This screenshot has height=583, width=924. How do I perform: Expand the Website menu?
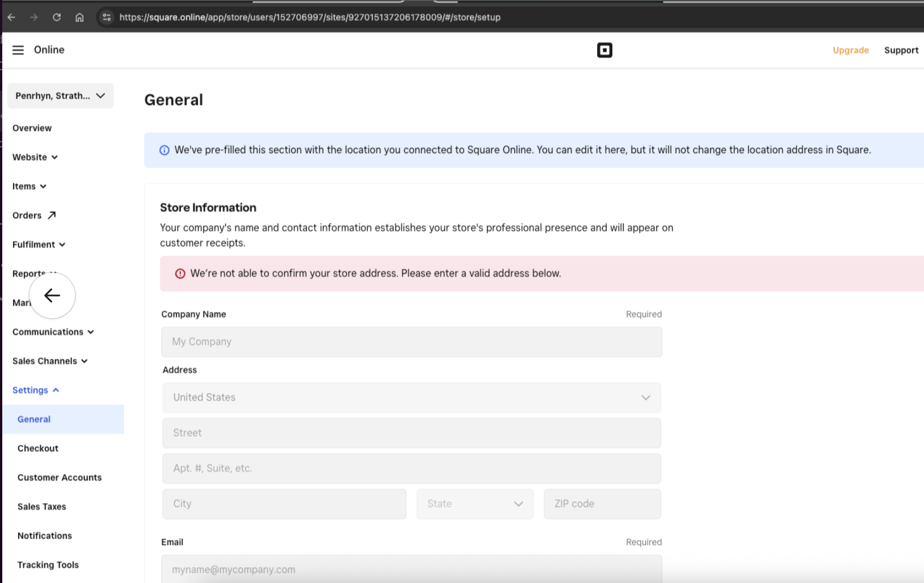tap(35, 157)
